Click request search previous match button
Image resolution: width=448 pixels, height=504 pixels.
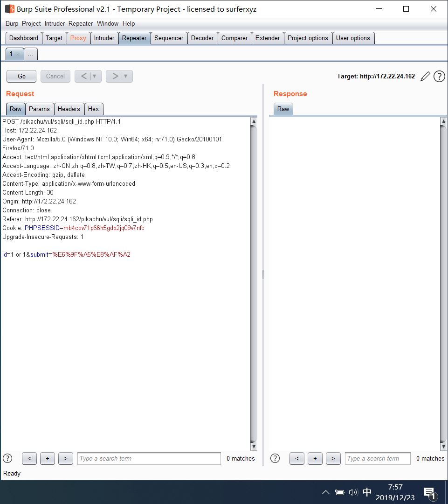point(29,458)
